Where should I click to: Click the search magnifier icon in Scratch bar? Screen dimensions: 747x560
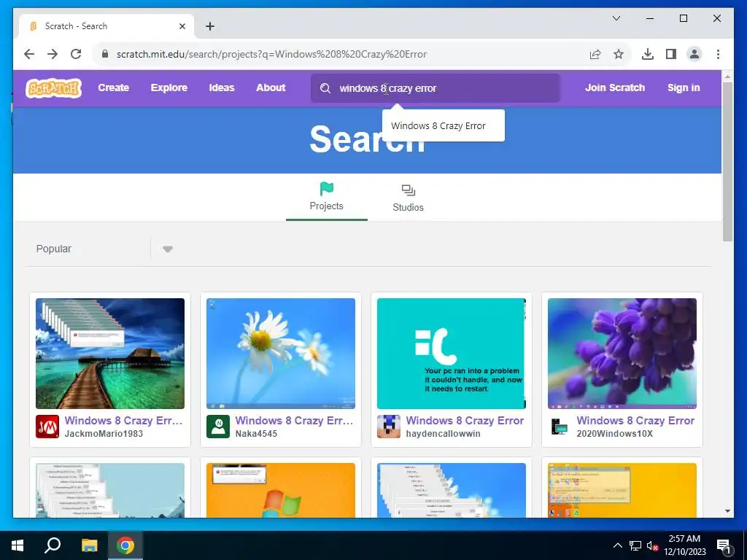click(325, 88)
